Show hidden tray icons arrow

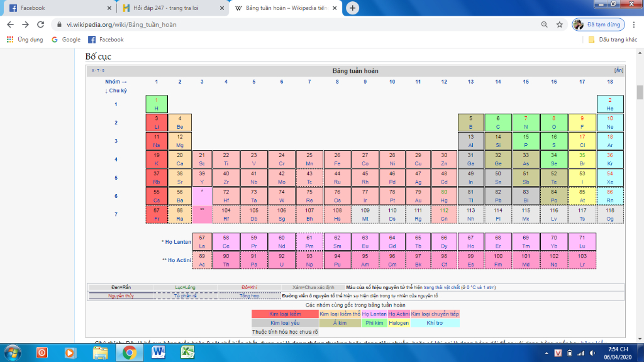pos(547,353)
